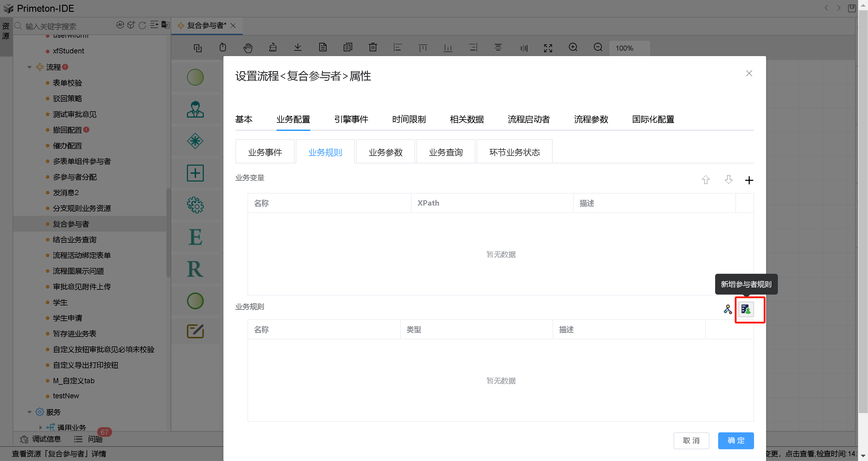Add a new business variable with plus
Image resolution: width=868 pixels, height=461 pixels.
point(749,180)
